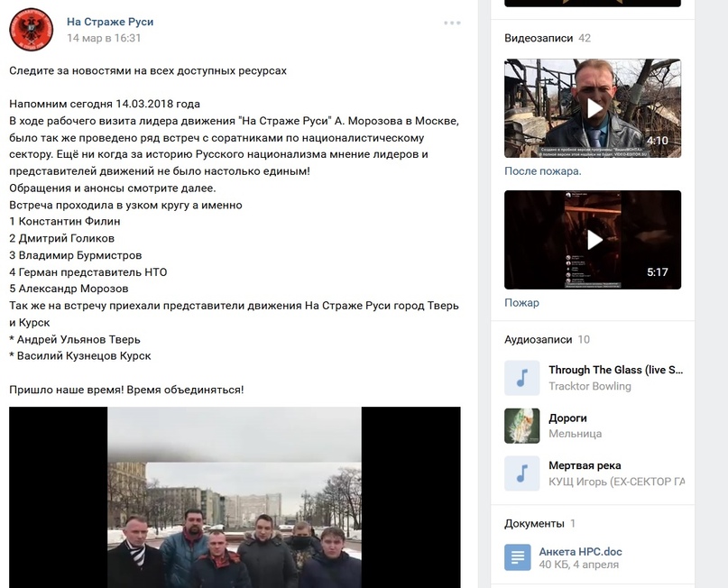Open the Анкета НРС.doc file link
This screenshot has width=728, height=588.
click(x=580, y=552)
